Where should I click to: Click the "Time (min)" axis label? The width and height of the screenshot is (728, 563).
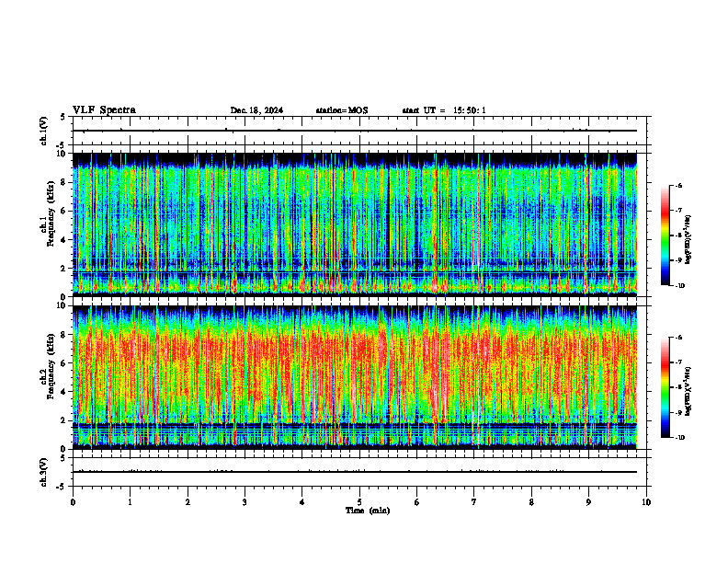point(368,511)
